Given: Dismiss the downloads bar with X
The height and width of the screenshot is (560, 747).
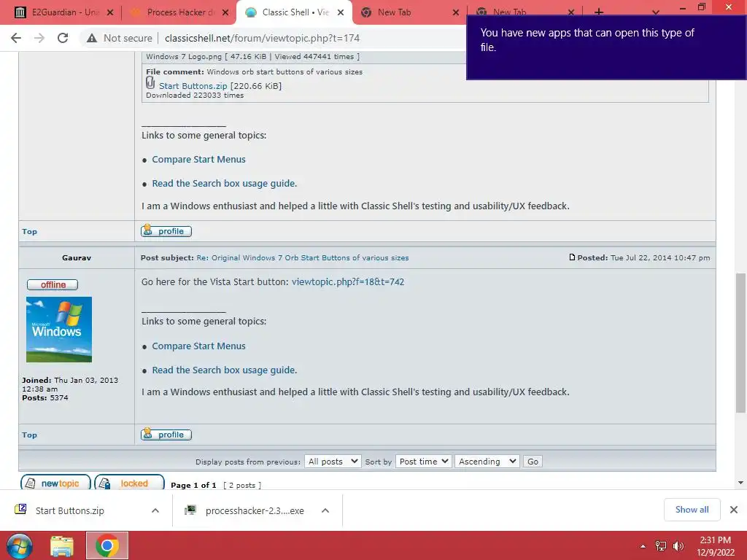Looking at the screenshot, I should 734,510.
